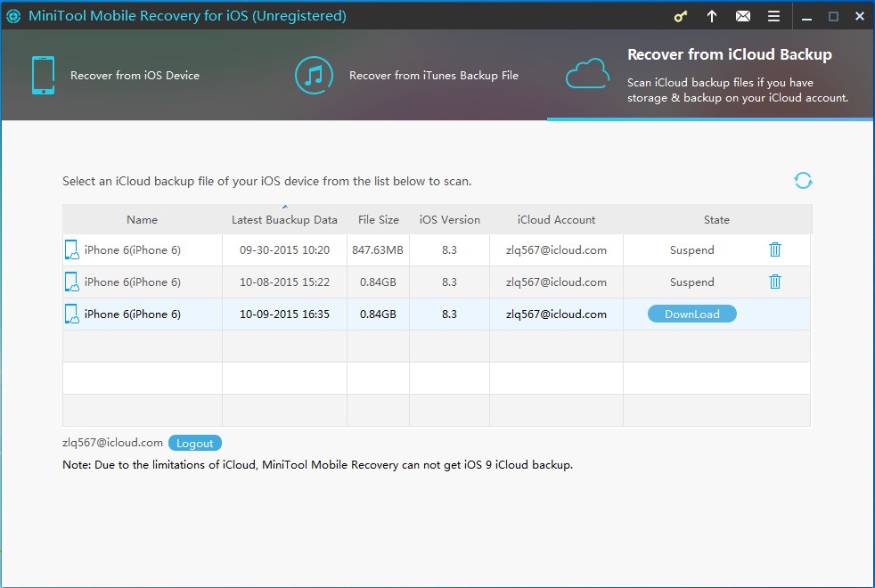Viewport: 875px width, 588px height.
Task: Click device icon of the 847.63MB backup
Action: click(72, 250)
